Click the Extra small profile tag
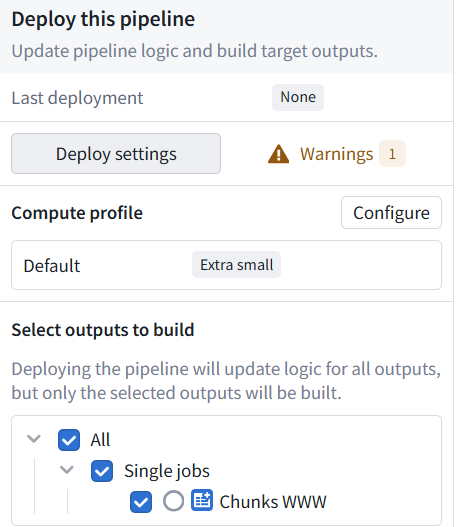The image size is (459, 527). click(237, 265)
